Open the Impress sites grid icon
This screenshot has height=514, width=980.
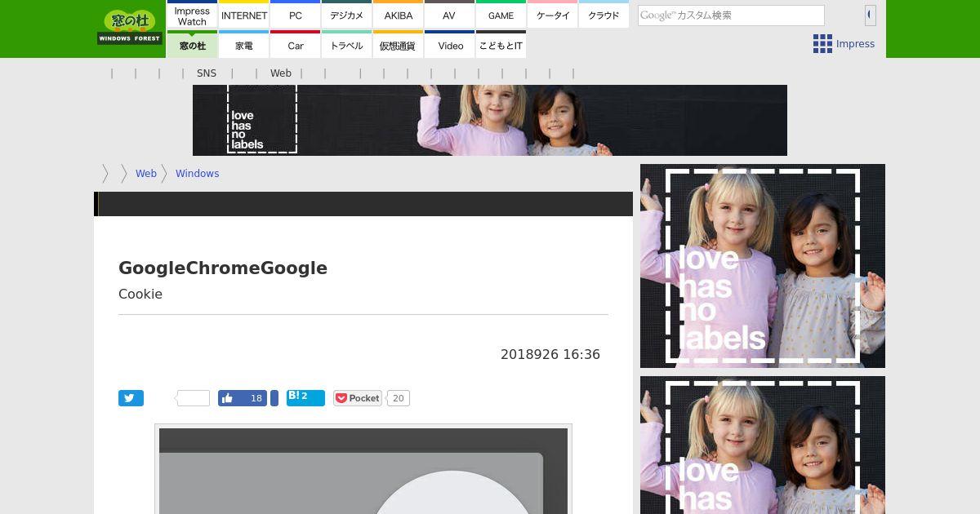(x=822, y=44)
